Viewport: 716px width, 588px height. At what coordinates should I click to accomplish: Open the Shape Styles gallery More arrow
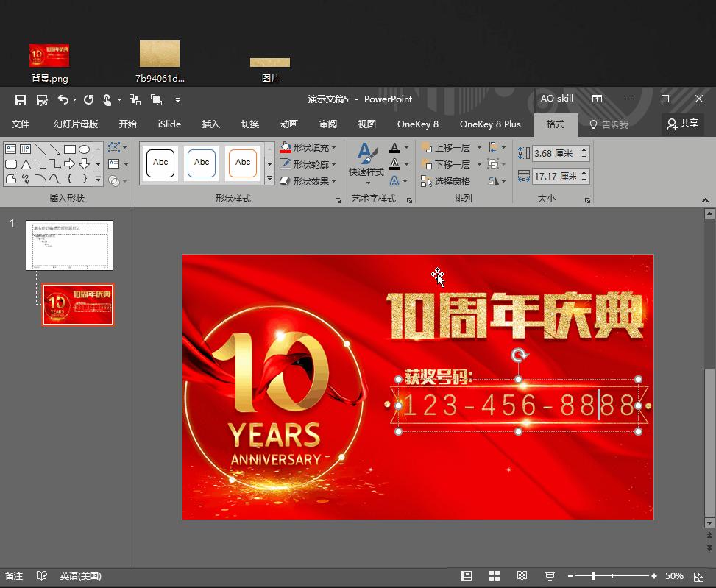[269, 179]
